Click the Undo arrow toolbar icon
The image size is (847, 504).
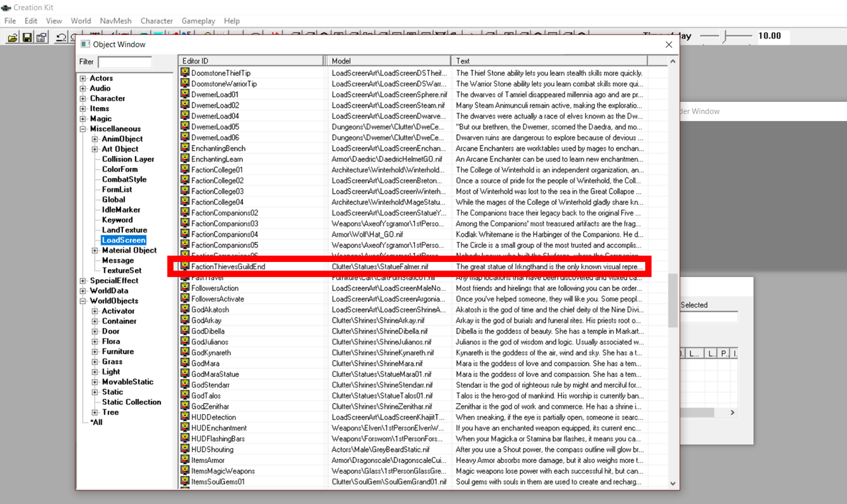(61, 38)
